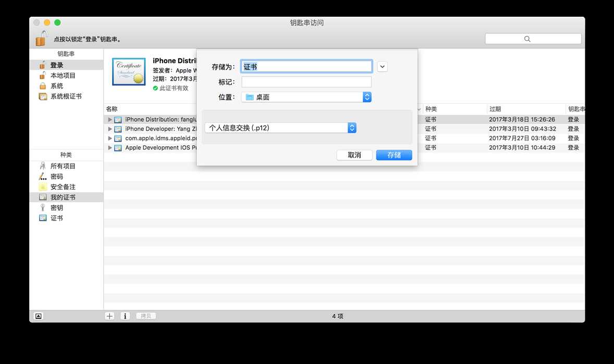Click the certificate thumbnail image

pyautogui.click(x=129, y=72)
